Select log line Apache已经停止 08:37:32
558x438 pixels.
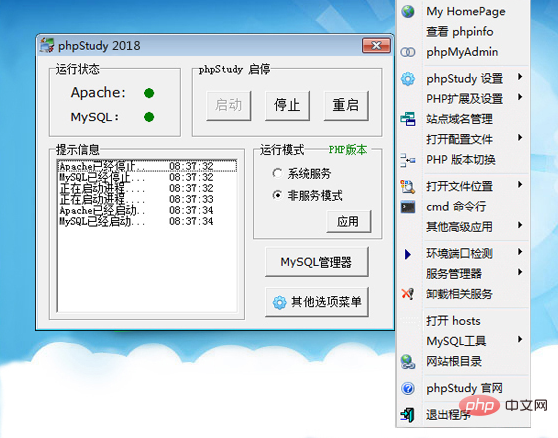tap(147, 166)
